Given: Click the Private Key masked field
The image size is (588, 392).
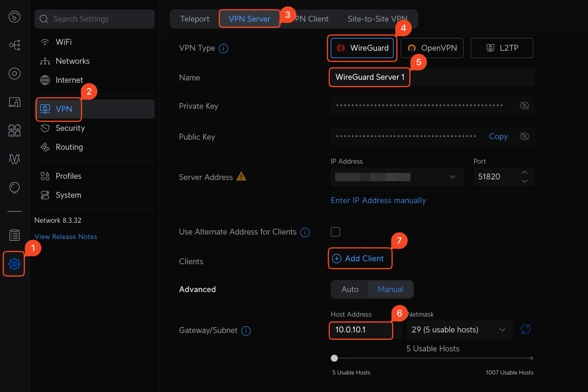Looking at the screenshot, I should pyautogui.click(x=433, y=106).
